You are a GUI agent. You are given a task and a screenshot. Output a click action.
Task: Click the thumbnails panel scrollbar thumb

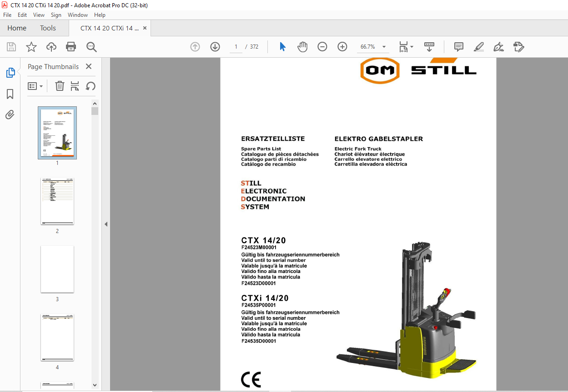95,111
